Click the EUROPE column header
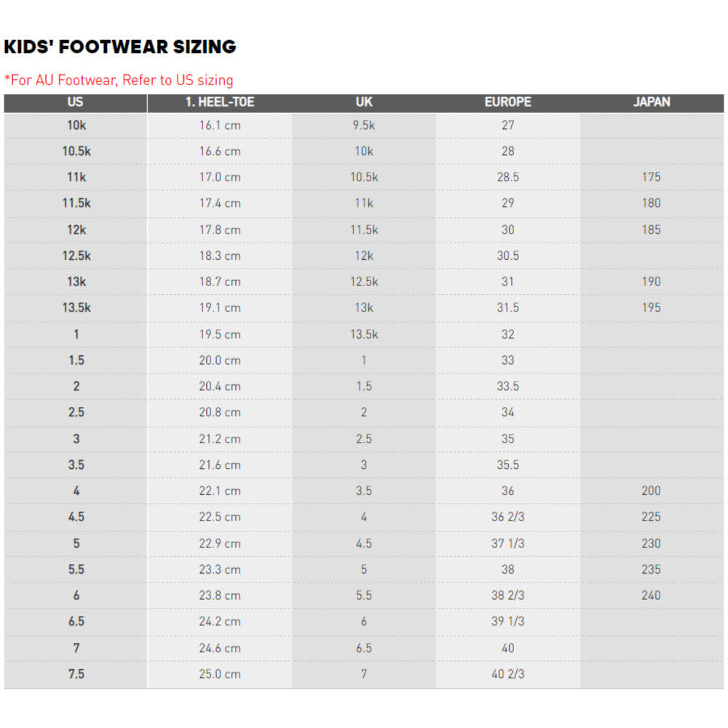The height and width of the screenshot is (728, 728). [x=507, y=102]
